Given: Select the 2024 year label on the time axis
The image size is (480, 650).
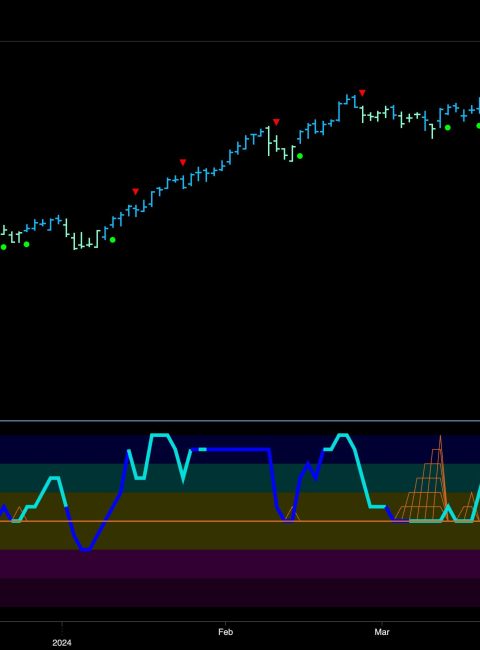Looking at the screenshot, I should [62, 643].
